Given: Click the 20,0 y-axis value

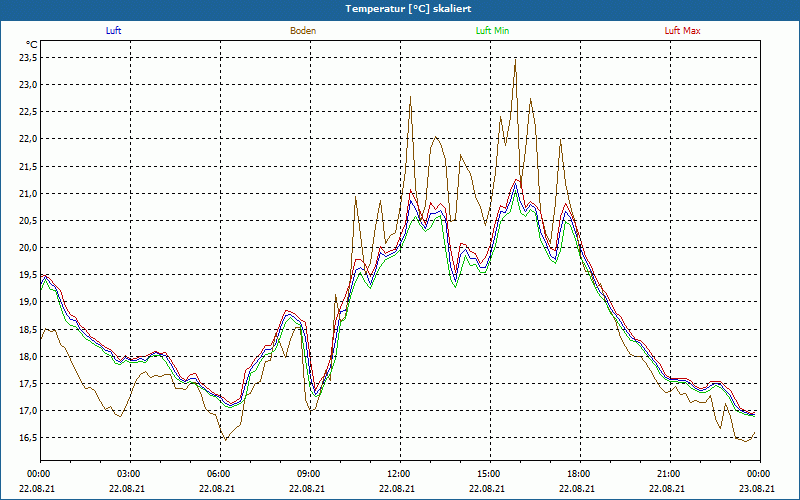Looking at the screenshot, I should click(28, 247).
